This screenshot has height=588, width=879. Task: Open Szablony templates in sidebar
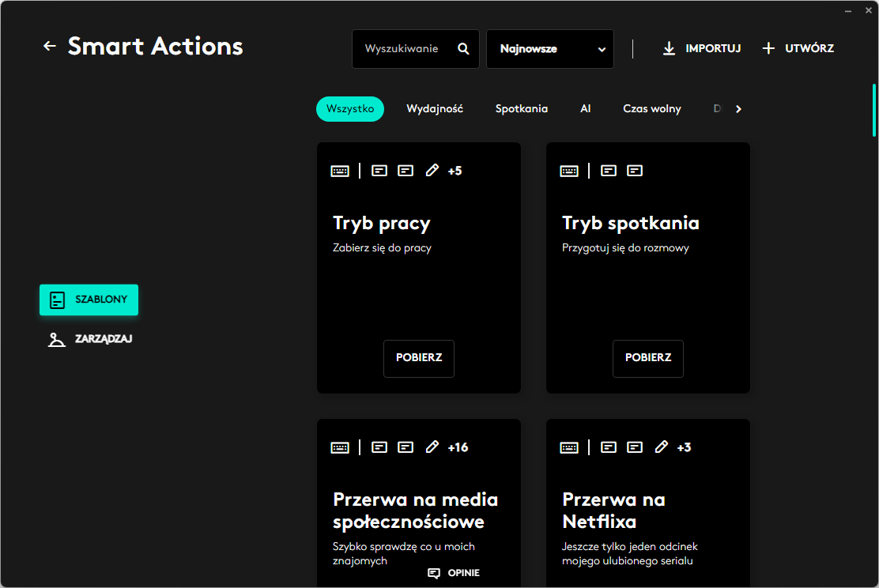coord(89,300)
